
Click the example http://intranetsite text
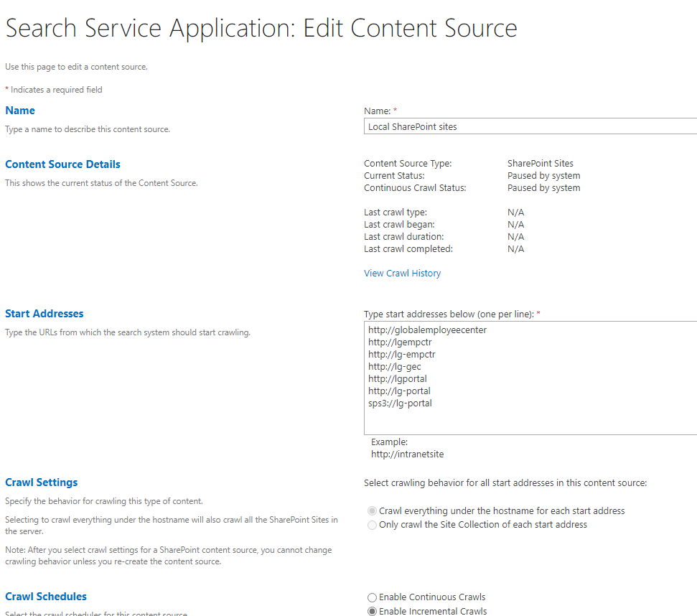pyautogui.click(x=407, y=454)
